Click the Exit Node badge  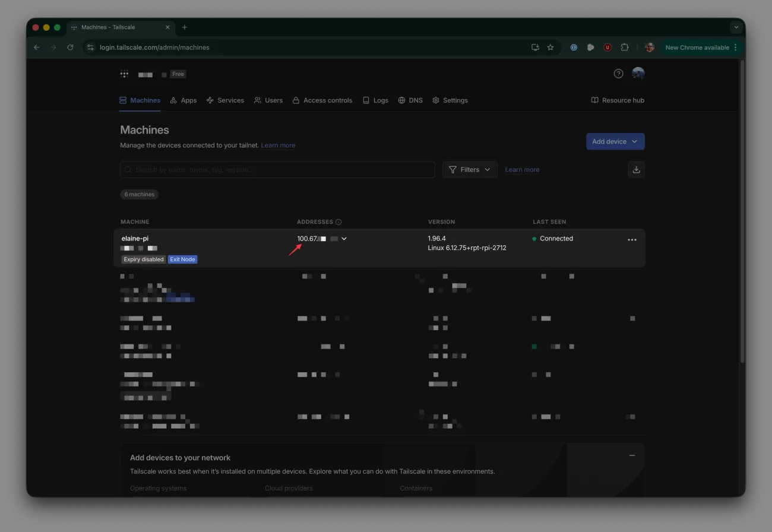183,259
